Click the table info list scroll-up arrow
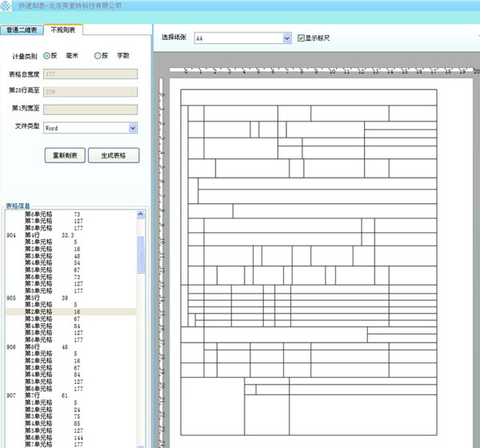 [142, 215]
